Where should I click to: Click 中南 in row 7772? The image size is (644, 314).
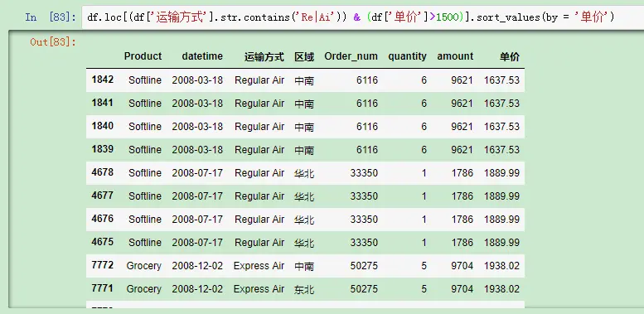point(304,266)
